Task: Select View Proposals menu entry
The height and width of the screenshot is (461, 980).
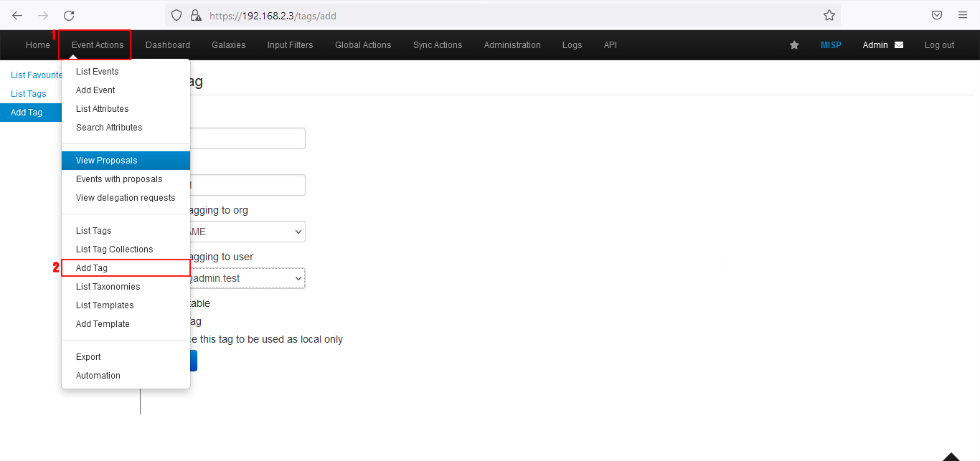Action: pos(106,161)
